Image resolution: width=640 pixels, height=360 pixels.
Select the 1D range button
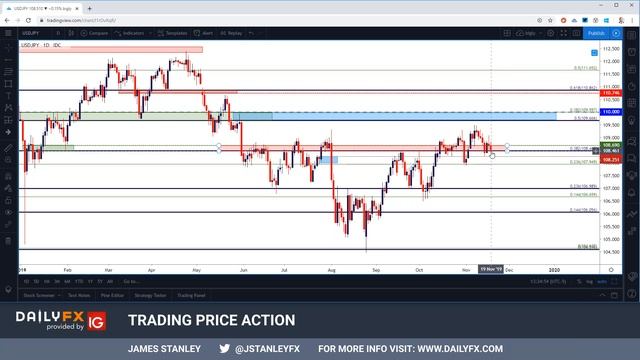26,282
